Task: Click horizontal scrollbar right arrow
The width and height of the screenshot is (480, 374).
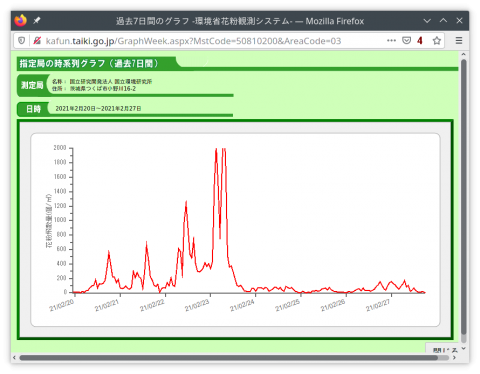Action: tap(454, 358)
